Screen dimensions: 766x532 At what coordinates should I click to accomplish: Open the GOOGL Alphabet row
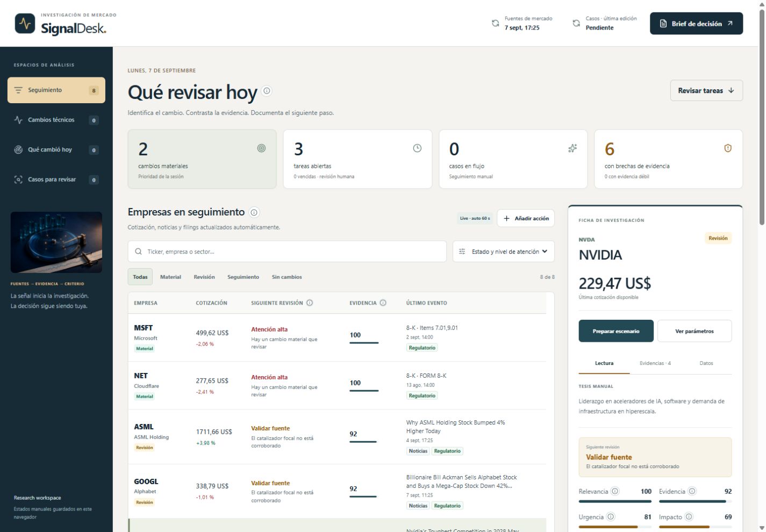(x=337, y=491)
